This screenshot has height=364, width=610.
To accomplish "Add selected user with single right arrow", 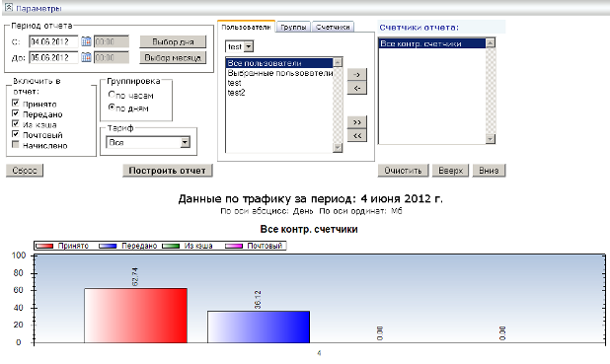I will [x=356, y=74].
